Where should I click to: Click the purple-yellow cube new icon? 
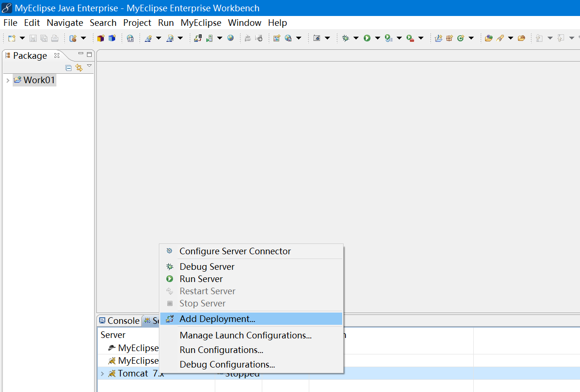click(x=101, y=38)
